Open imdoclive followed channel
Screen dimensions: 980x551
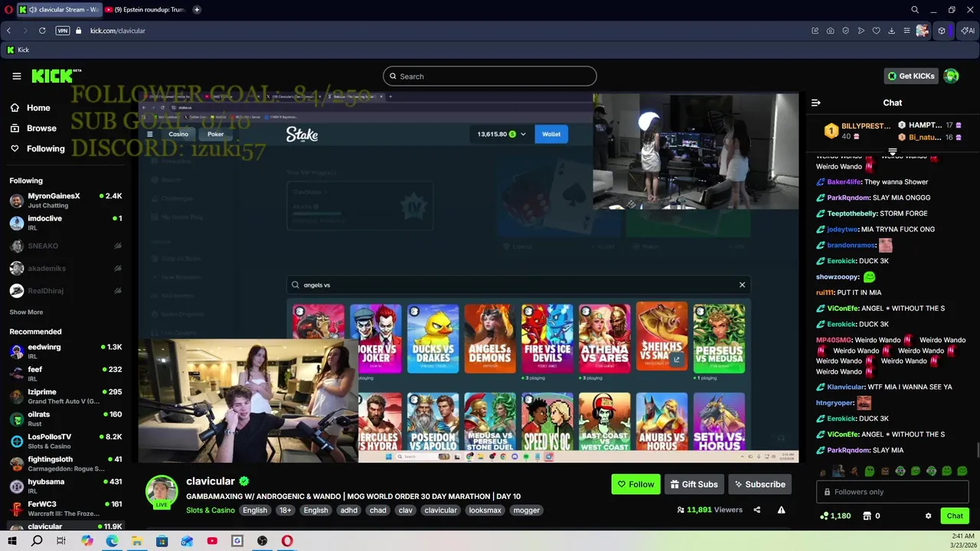[x=65, y=223]
